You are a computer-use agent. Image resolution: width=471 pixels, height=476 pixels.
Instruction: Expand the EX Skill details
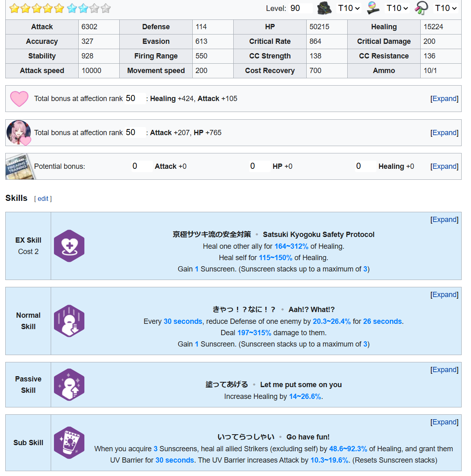tap(444, 220)
